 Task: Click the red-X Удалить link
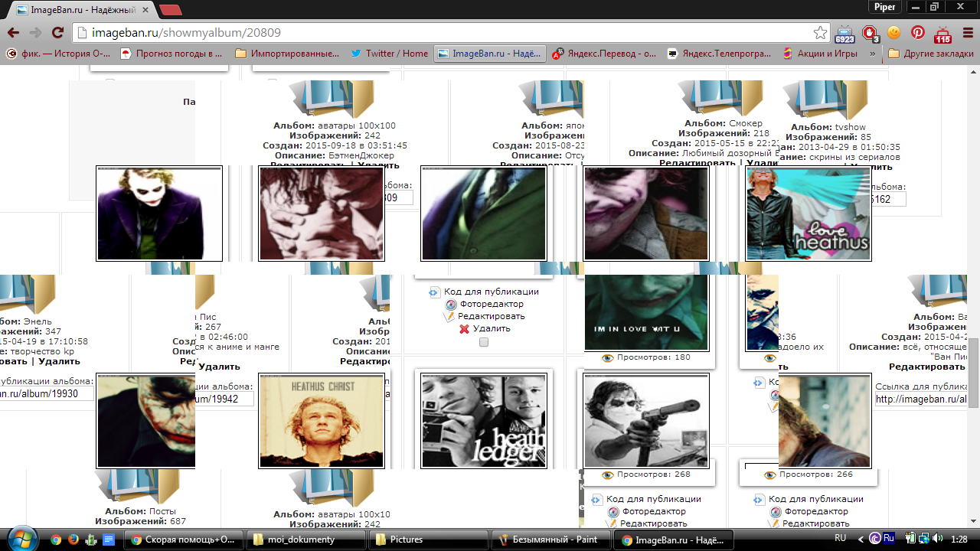tap(492, 328)
